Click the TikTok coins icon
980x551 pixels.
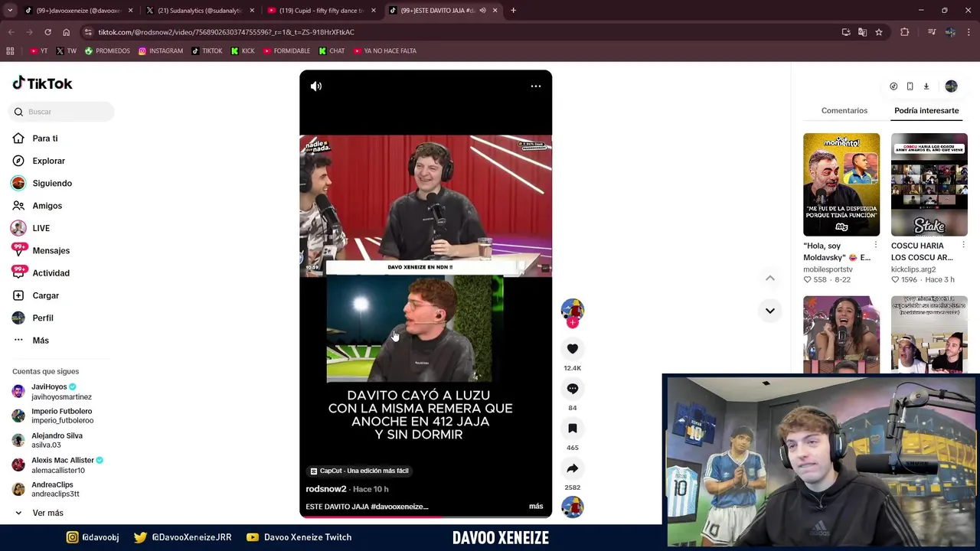pos(893,86)
